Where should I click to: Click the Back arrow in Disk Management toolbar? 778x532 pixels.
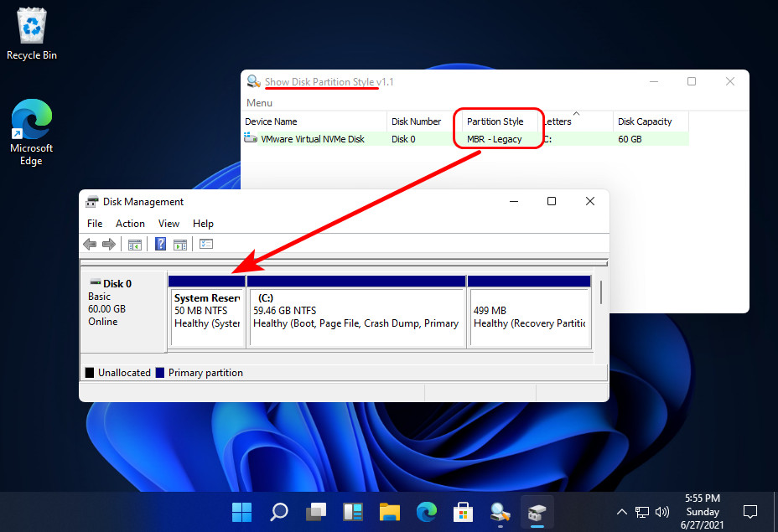coord(90,244)
